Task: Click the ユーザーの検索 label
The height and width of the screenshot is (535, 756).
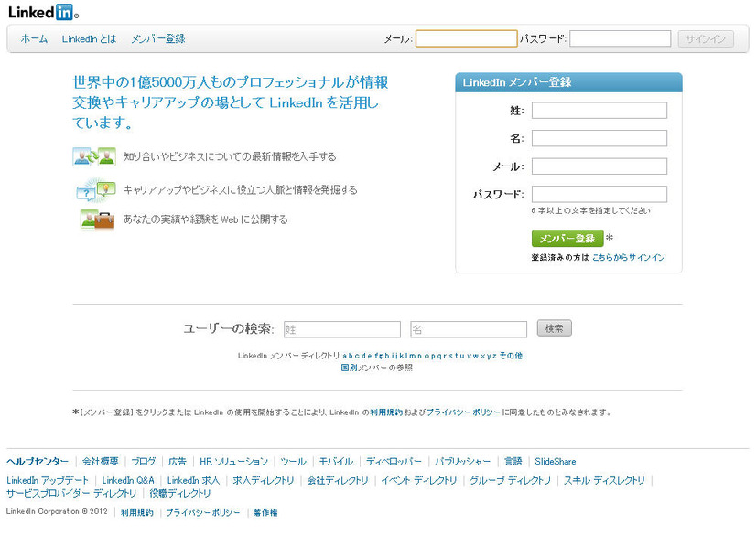Action: click(x=229, y=329)
